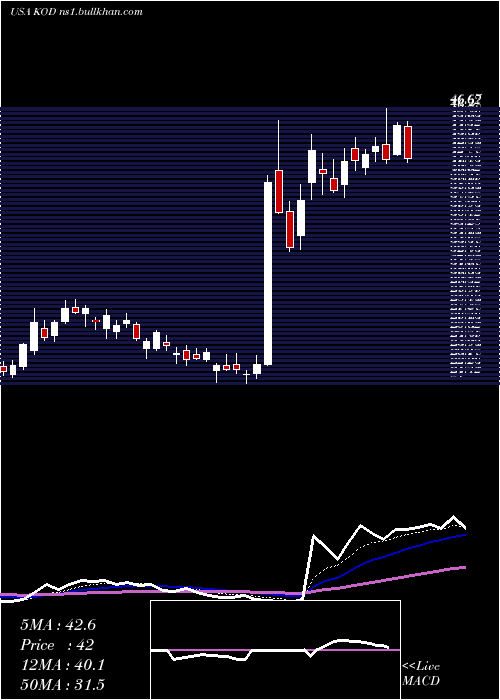Select the 12MA : 40.1 label
Viewport: 500px width, 700px height.
click(62, 665)
